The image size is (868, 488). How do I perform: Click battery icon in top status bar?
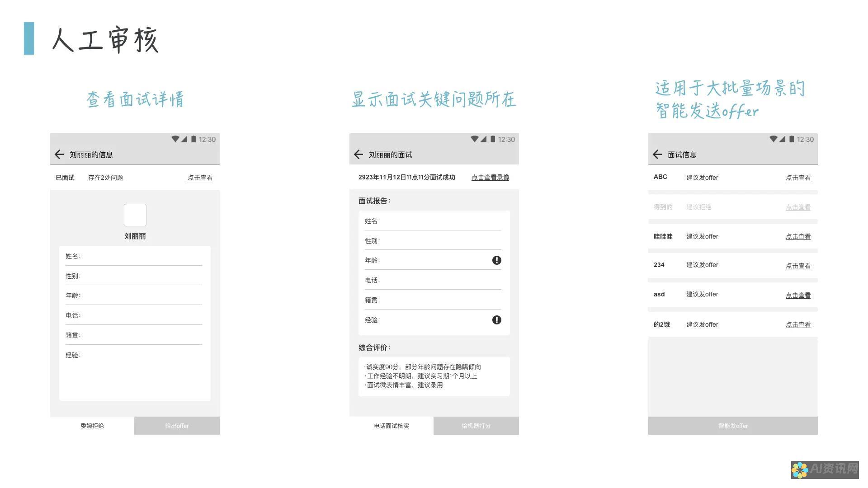[x=194, y=140]
